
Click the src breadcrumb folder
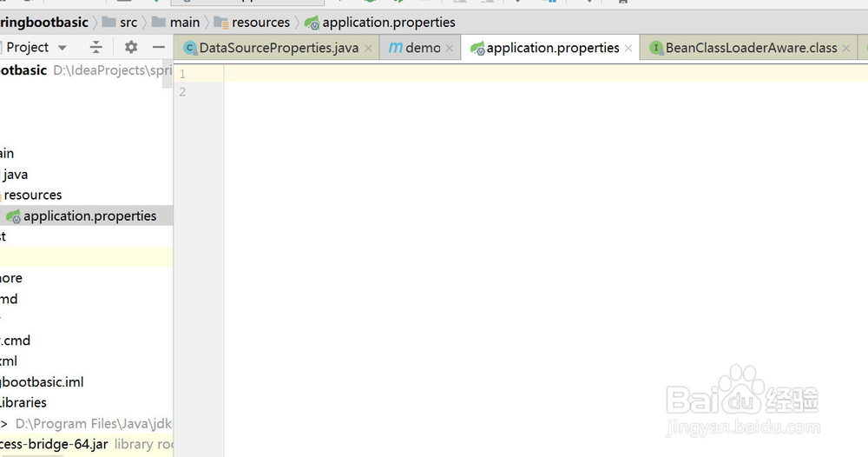[x=120, y=23]
